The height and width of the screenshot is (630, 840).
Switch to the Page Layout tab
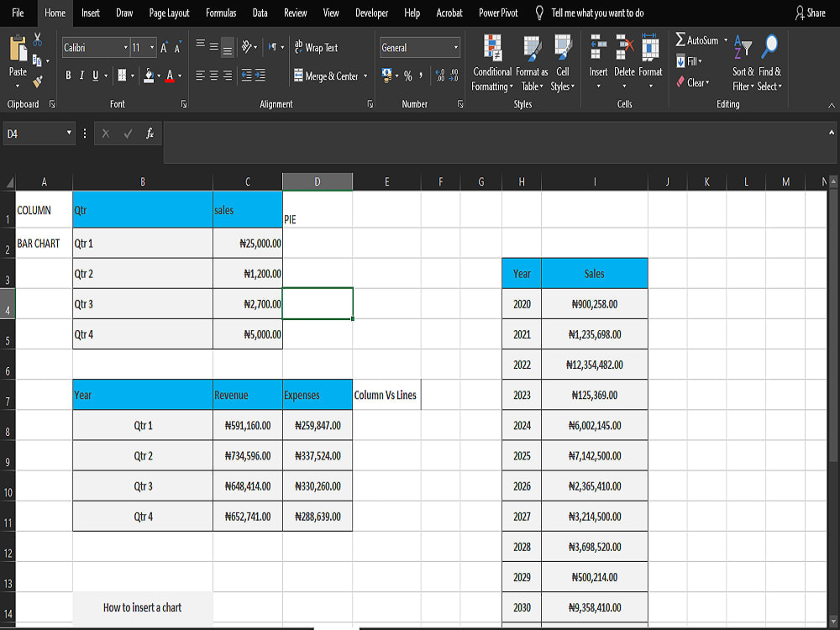click(x=170, y=13)
